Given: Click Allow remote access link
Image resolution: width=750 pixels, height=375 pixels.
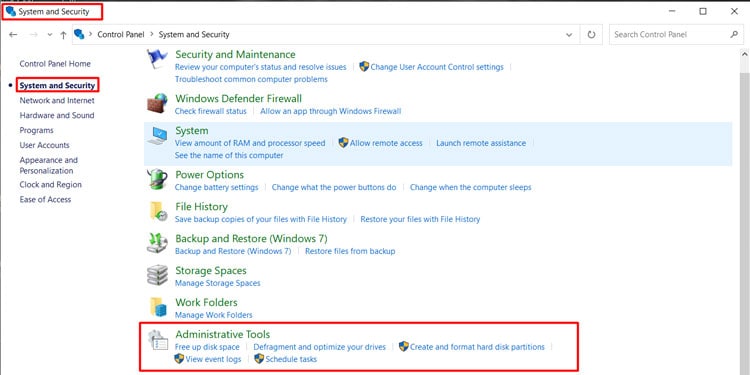Looking at the screenshot, I should [386, 143].
